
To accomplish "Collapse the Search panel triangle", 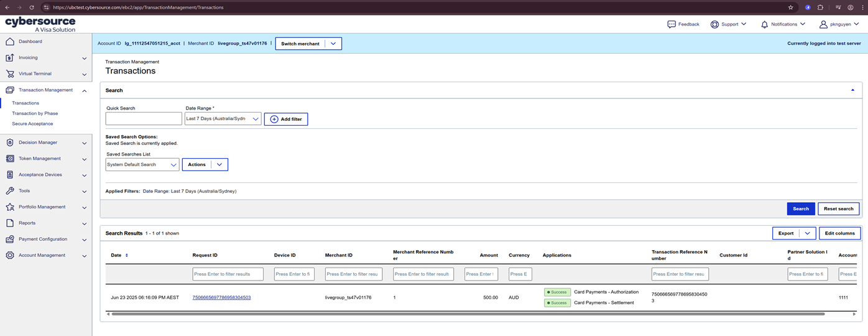I will 852,90.
